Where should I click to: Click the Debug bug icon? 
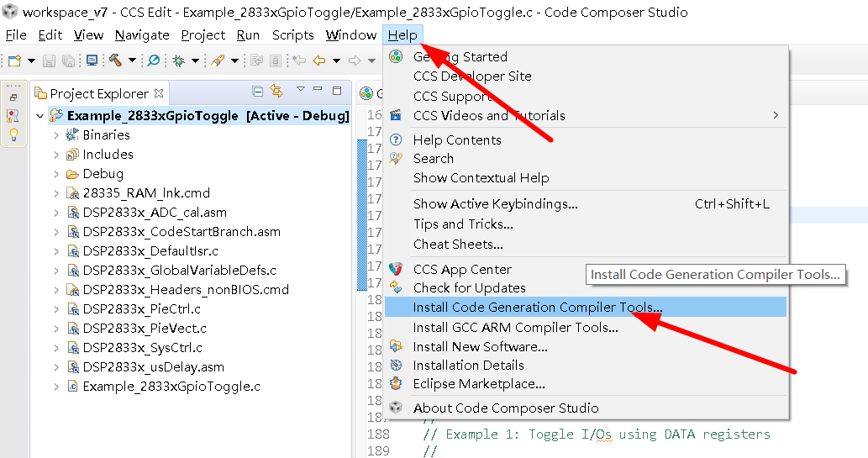178,61
